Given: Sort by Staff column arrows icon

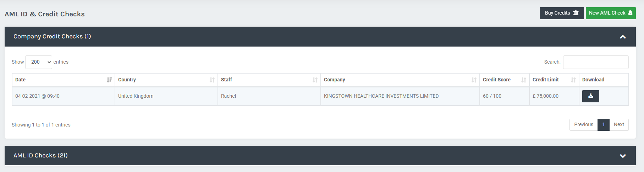Looking at the screenshot, I should pos(315,80).
